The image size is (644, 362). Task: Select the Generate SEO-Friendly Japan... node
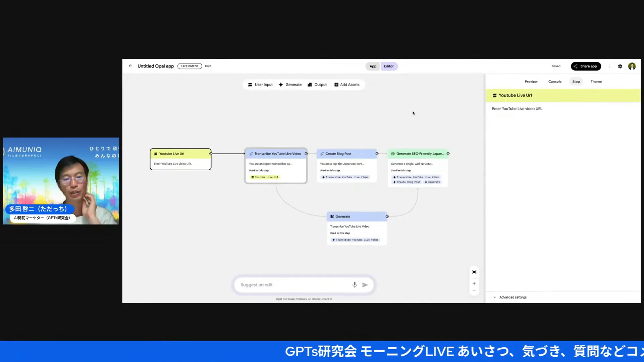point(418,168)
